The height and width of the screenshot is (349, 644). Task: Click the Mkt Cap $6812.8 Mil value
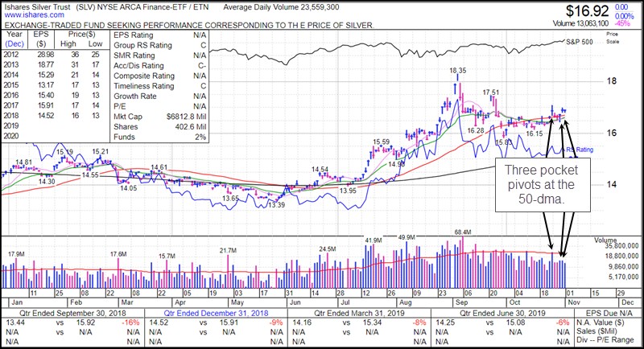[186, 117]
